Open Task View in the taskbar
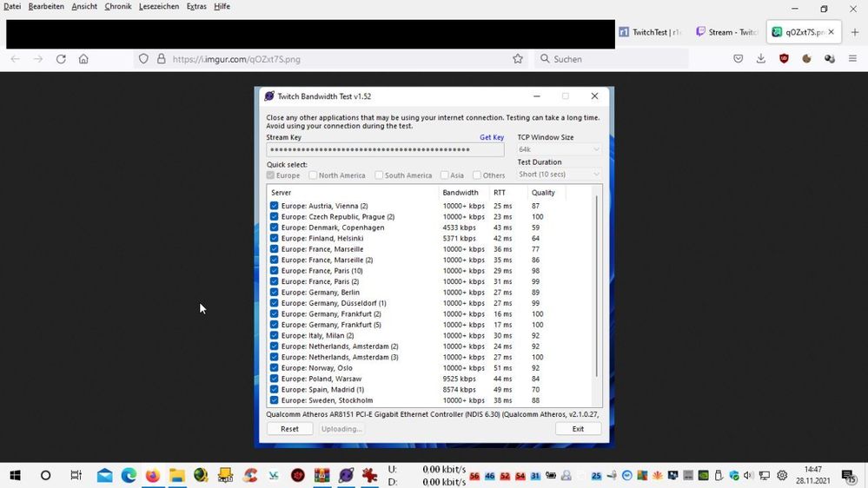The width and height of the screenshot is (868, 488). point(76,475)
